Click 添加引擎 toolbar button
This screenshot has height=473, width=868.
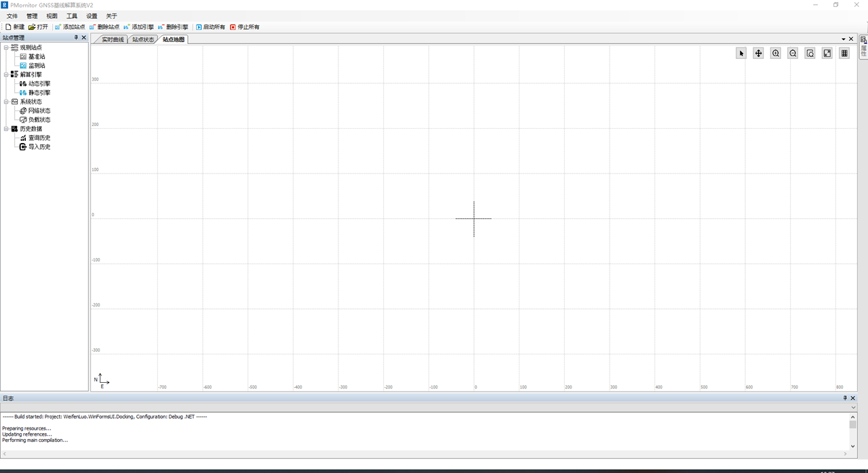(x=138, y=27)
